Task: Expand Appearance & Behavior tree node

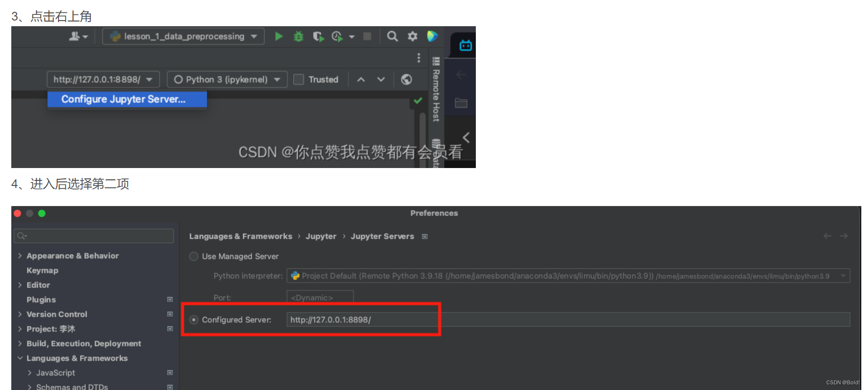Action: 20,256
